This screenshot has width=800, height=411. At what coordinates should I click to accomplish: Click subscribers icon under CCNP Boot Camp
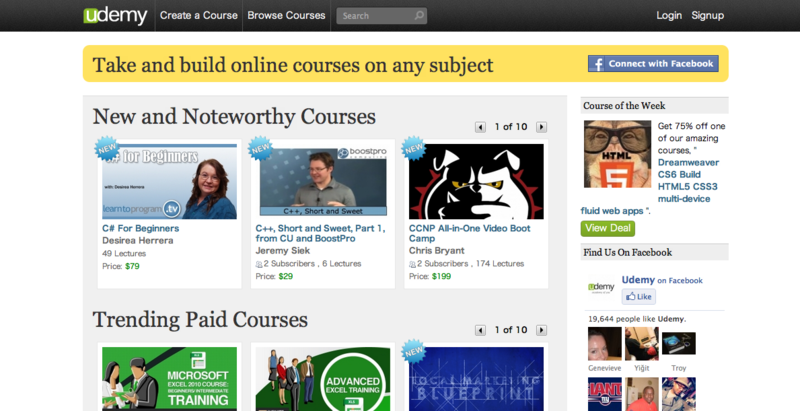pyautogui.click(x=412, y=264)
